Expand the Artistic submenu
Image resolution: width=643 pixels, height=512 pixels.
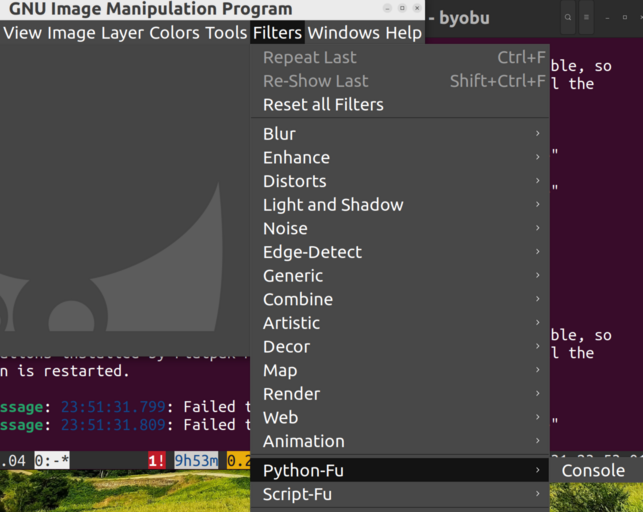[400, 323]
